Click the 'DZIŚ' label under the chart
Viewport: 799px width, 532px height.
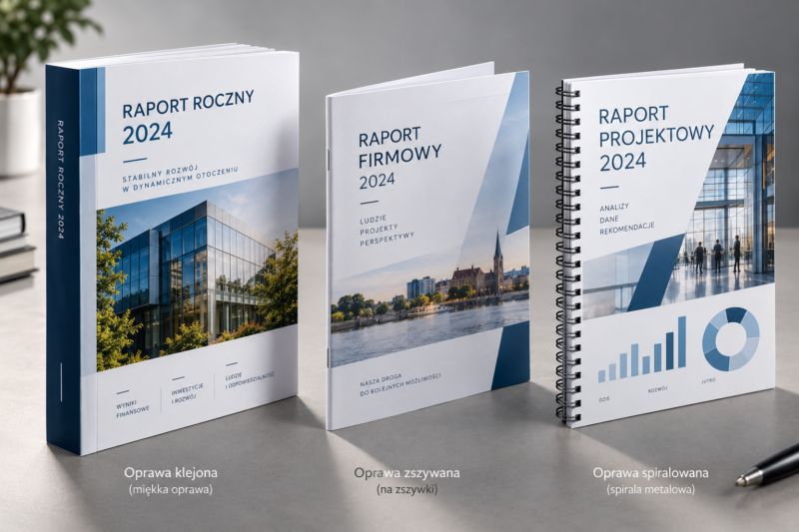point(604,399)
